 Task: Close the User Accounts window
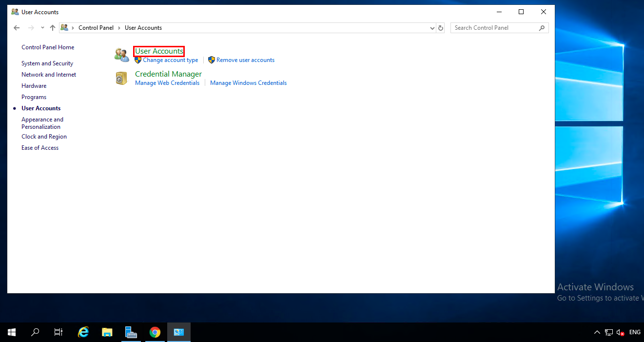(x=544, y=12)
